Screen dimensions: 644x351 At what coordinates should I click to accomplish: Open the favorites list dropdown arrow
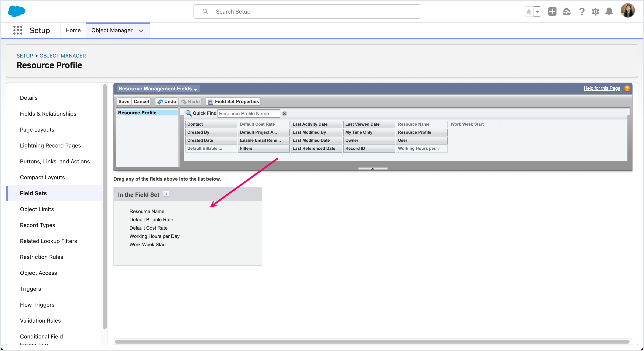click(537, 11)
